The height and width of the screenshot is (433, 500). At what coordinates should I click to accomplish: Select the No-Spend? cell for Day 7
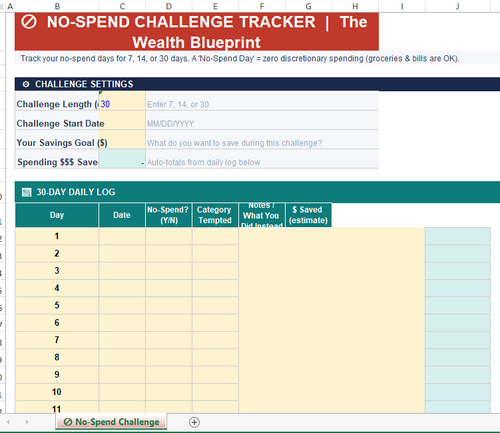tap(169, 340)
